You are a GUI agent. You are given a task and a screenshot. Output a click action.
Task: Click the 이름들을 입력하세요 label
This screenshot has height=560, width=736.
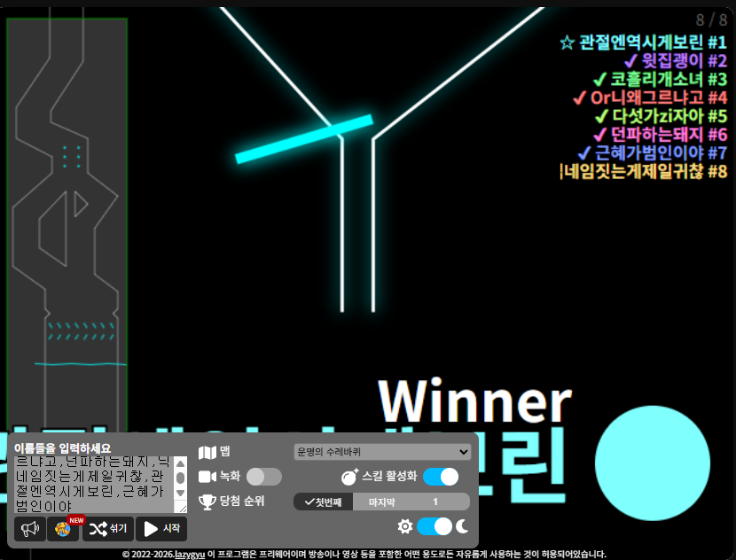[62, 447]
